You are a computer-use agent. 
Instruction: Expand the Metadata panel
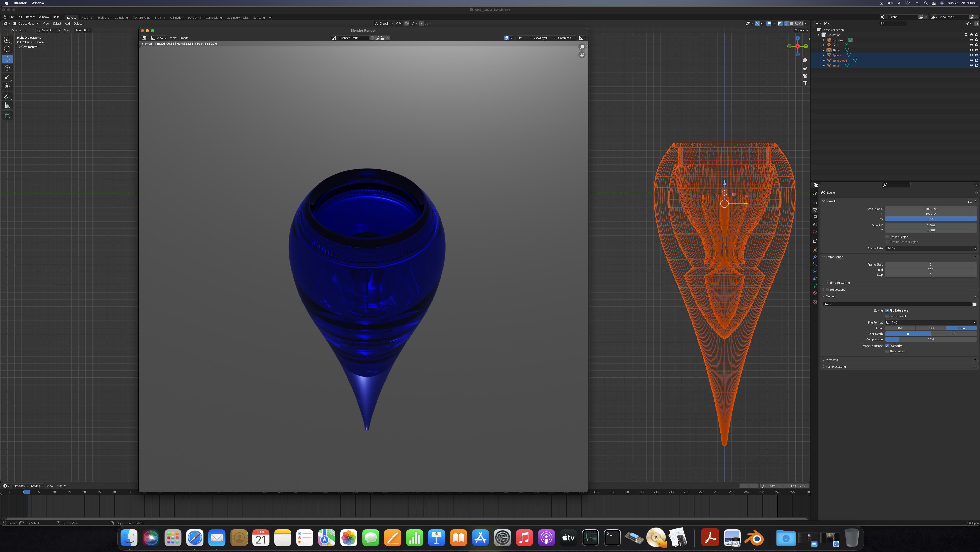(832, 360)
